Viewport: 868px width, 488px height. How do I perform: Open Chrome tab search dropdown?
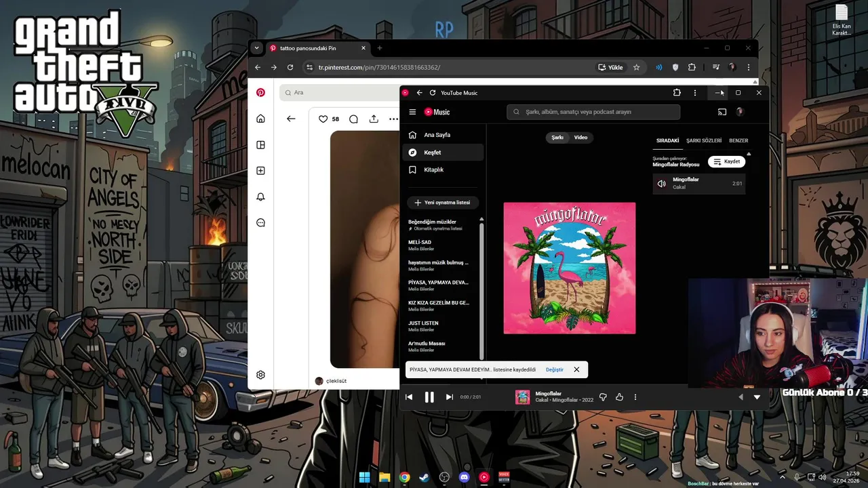pyautogui.click(x=256, y=48)
